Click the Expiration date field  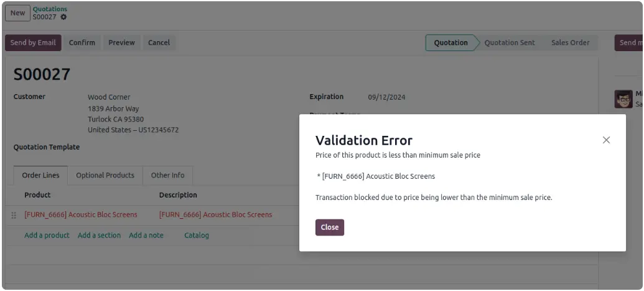pyautogui.click(x=386, y=97)
